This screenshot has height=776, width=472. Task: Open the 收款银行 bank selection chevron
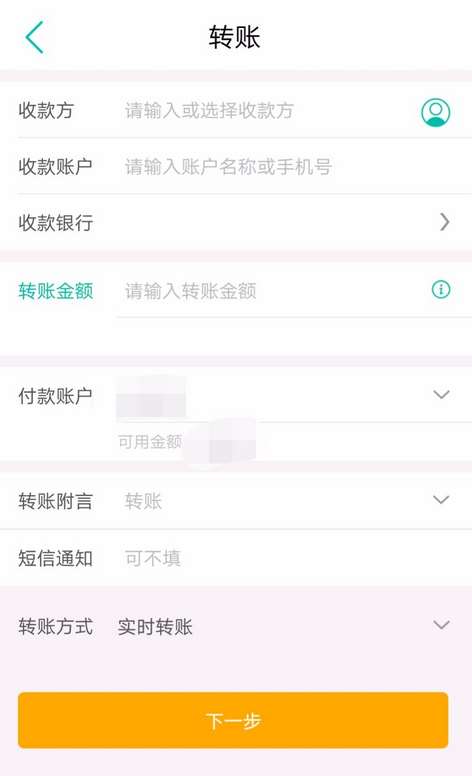[x=444, y=222]
